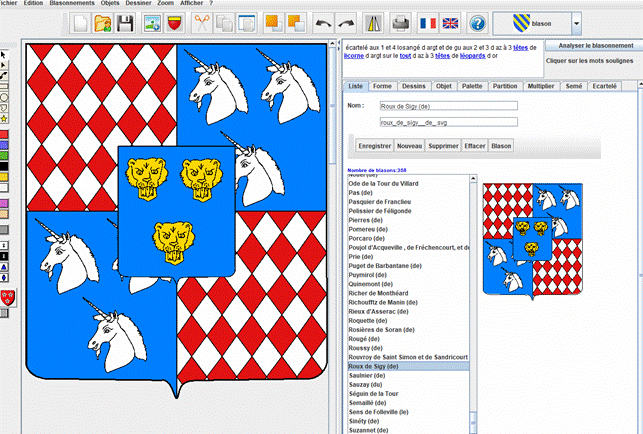Viewport: 643px width, 434px height.
Task: Open help with the question mark icon
Action: click(x=477, y=22)
